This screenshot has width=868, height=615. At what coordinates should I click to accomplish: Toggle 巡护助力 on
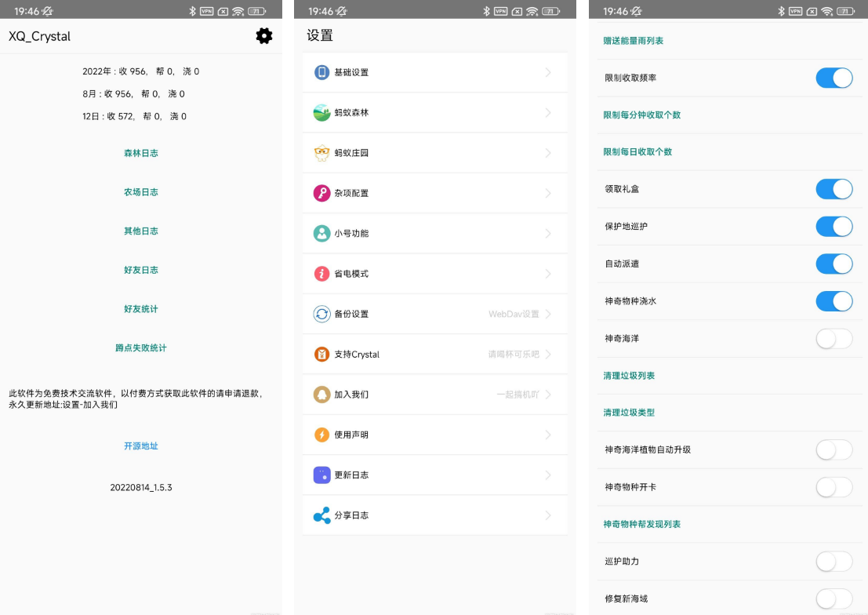[833, 561]
